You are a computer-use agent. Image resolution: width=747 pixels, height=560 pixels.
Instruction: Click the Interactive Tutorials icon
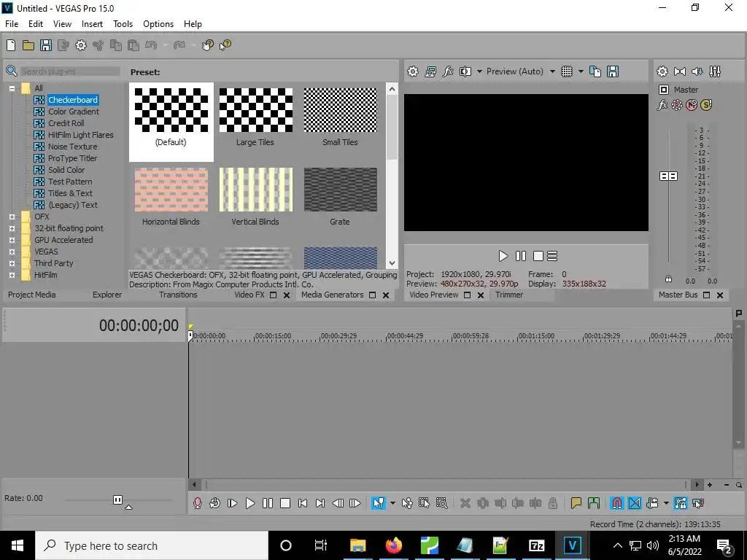click(207, 45)
